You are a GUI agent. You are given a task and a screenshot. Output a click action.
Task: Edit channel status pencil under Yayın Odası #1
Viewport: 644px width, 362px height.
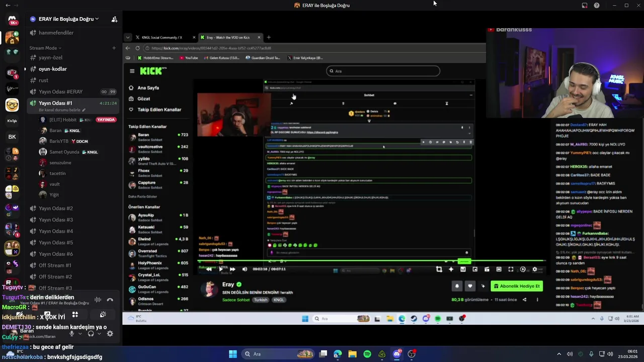tap(84, 110)
